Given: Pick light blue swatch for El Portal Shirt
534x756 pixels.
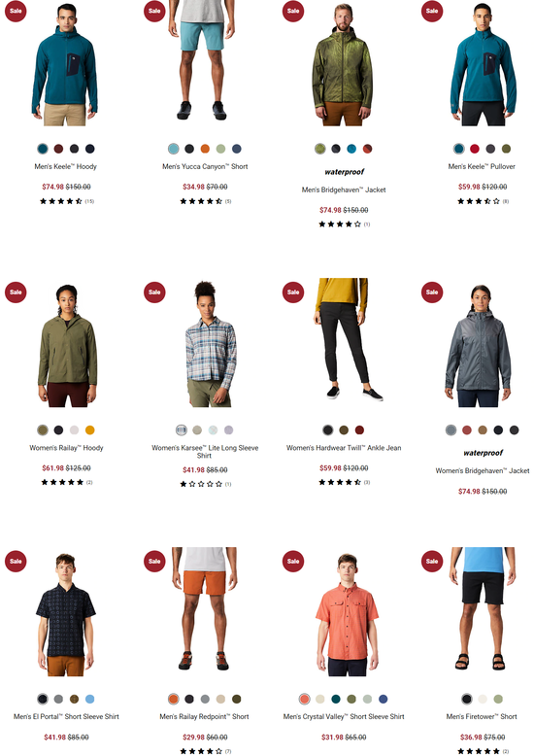Looking at the screenshot, I should point(90,699).
